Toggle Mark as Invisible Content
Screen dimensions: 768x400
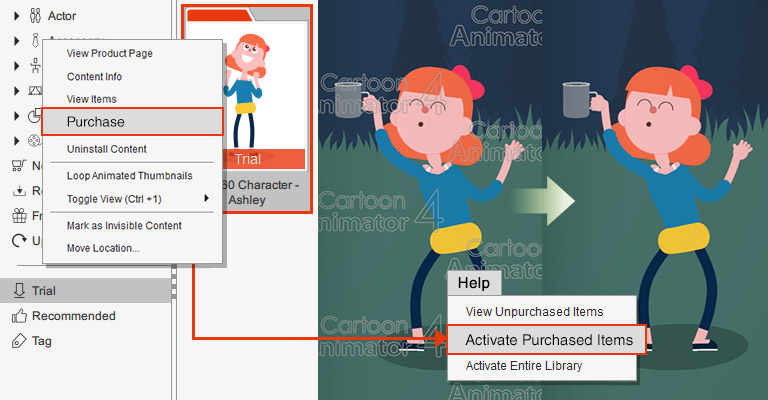click(x=125, y=225)
